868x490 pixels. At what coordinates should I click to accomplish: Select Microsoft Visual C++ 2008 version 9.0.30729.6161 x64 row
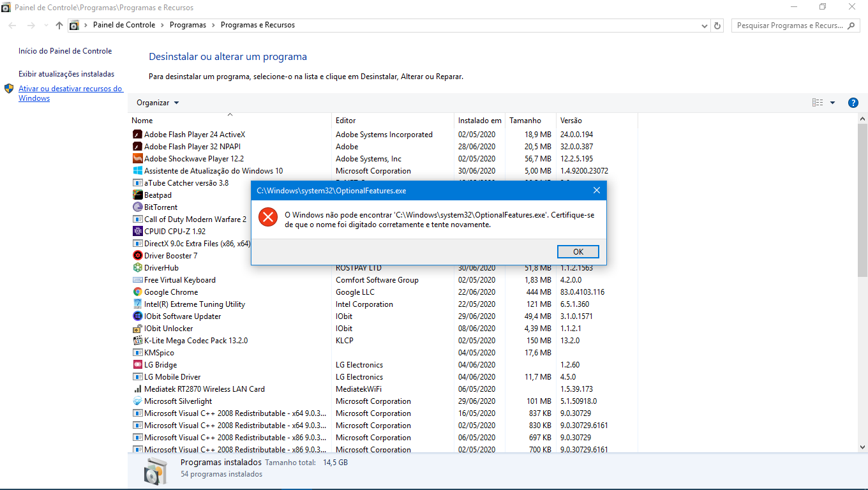pyautogui.click(x=383, y=426)
